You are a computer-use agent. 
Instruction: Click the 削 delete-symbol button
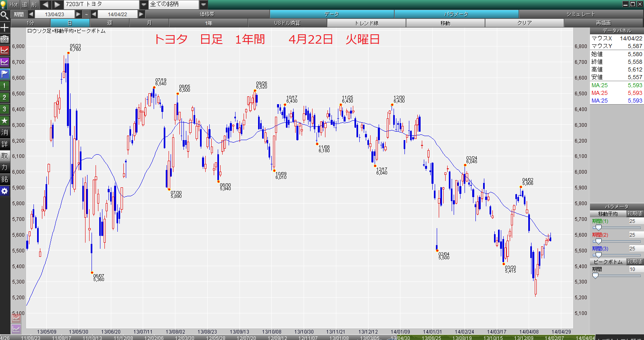click(x=34, y=4)
